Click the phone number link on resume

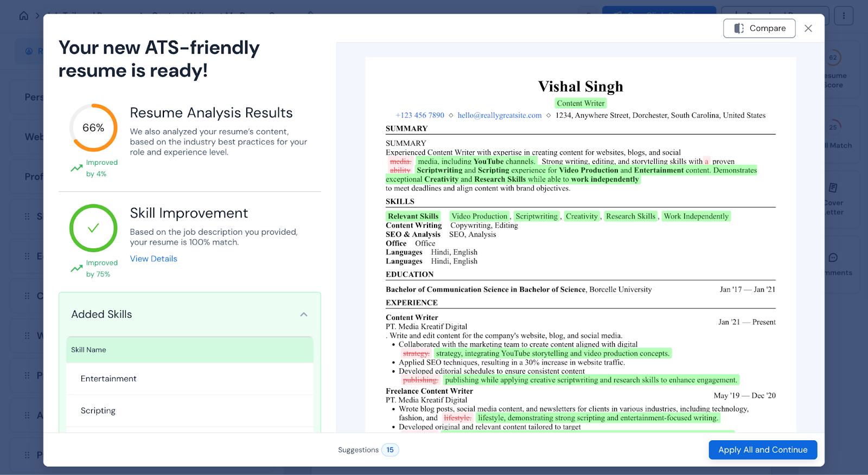pyautogui.click(x=420, y=115)
